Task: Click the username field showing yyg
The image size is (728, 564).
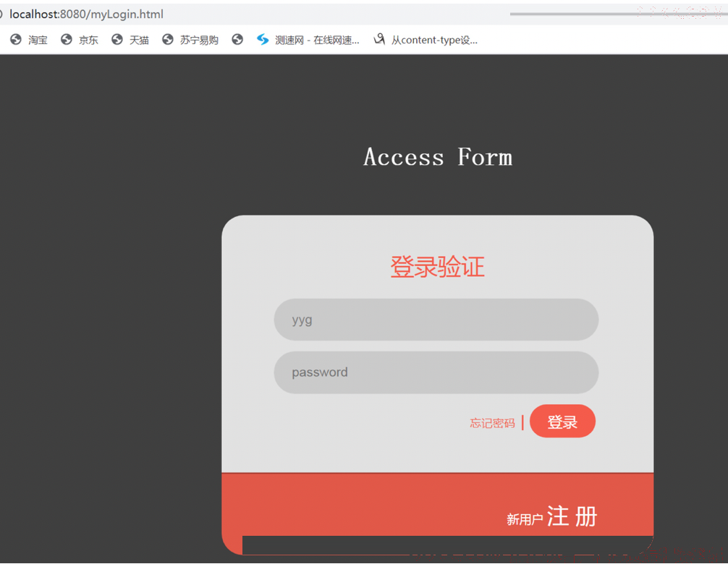Action: pyautogui.click(x=436, y=320)
